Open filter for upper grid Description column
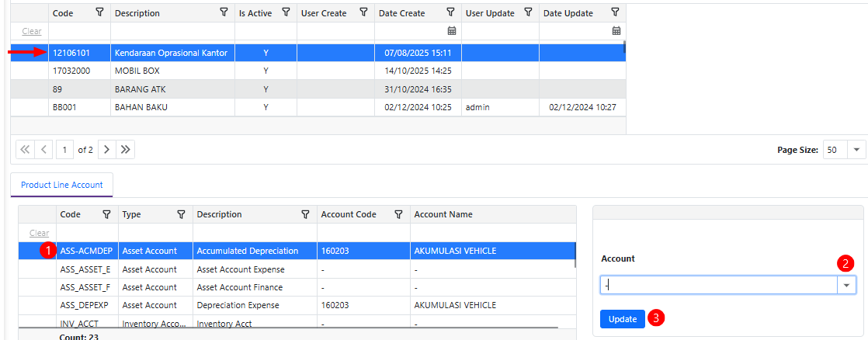This screenshot has width=868, height=340. 224,12
